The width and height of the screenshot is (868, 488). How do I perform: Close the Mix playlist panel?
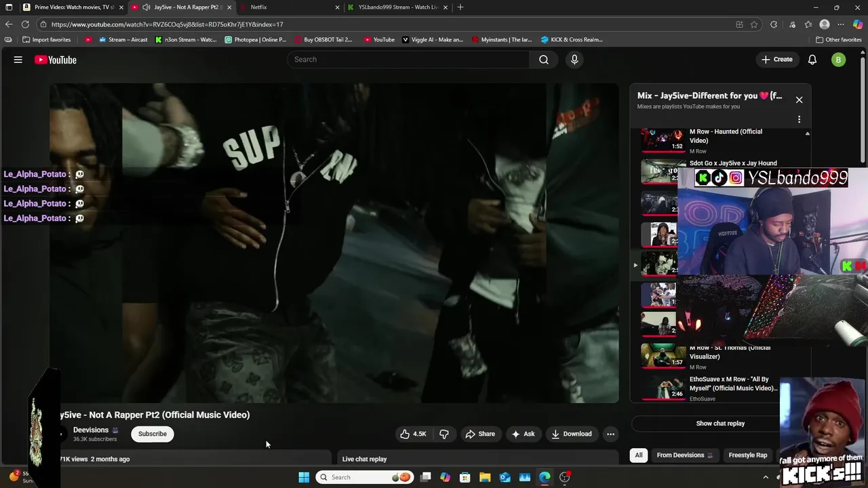(799, 100)
